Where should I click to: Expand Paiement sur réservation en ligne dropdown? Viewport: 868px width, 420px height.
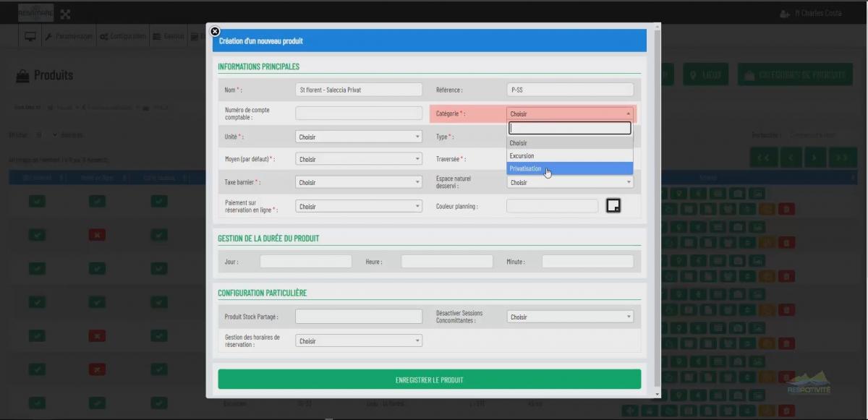pos(359,207)
